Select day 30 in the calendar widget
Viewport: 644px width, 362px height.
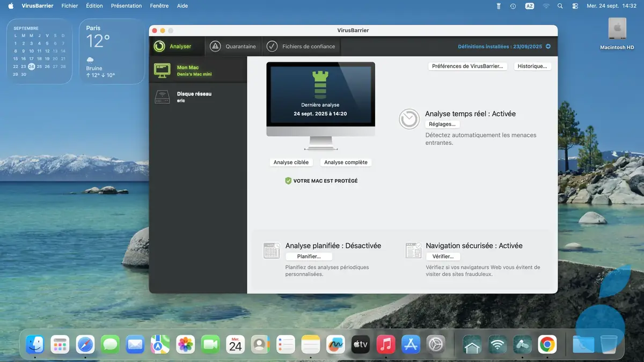23,75
